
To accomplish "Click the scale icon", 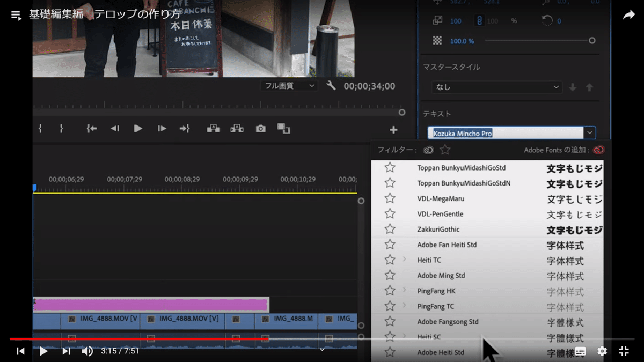I will tap(437, 20).
